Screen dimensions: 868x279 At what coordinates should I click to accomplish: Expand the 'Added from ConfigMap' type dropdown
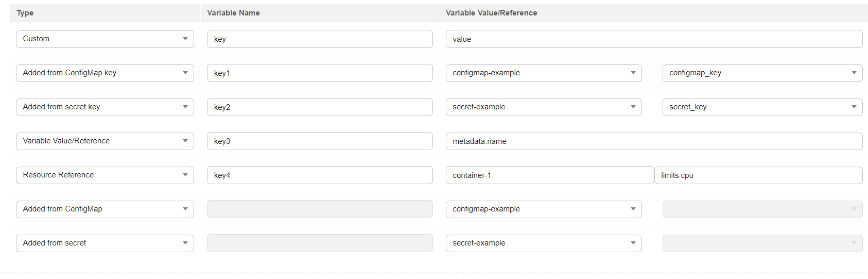105,209
